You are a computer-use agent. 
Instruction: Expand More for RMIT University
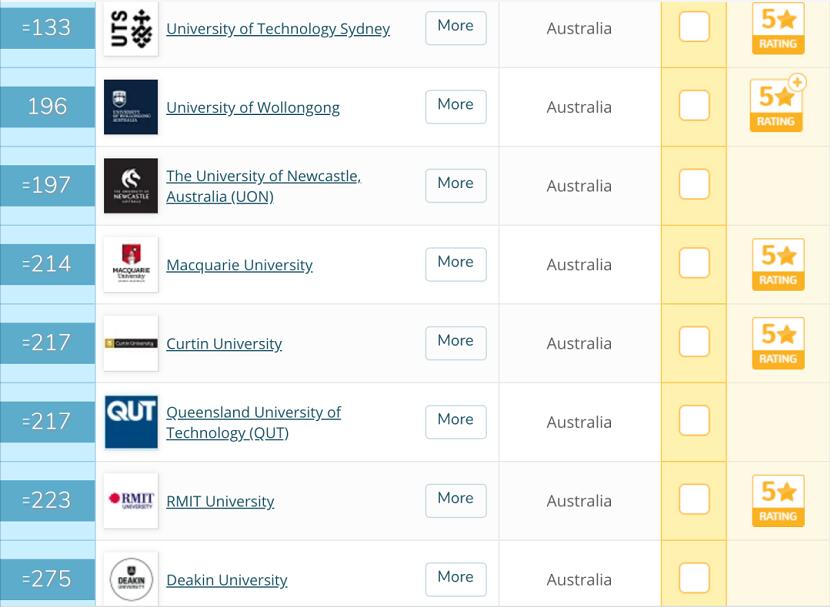click(456, 499)
